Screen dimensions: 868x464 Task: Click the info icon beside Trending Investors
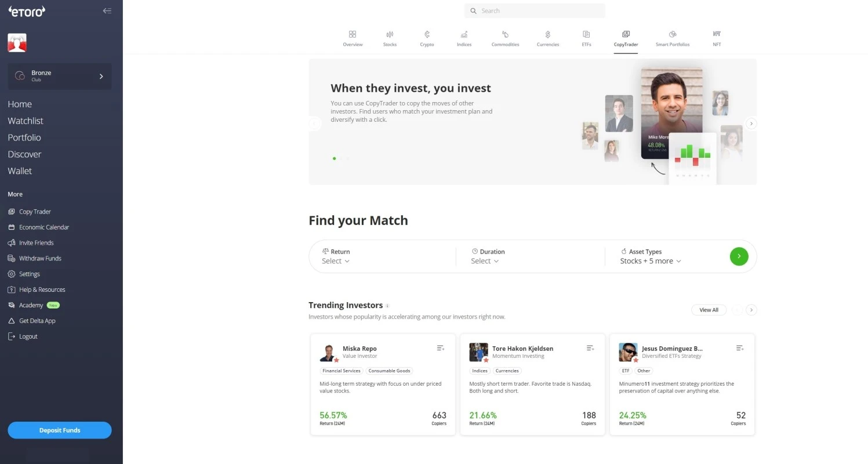tap(387, 306)
